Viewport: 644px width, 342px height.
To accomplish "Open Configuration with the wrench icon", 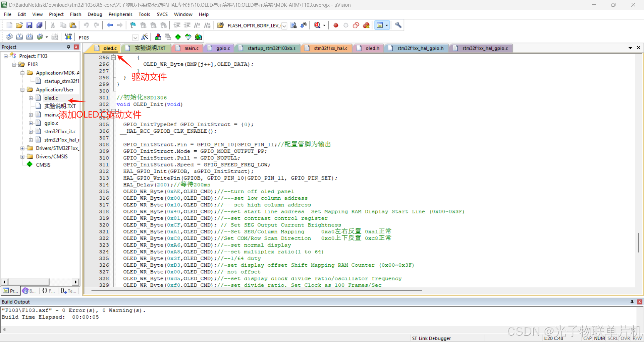I will 398,25.
